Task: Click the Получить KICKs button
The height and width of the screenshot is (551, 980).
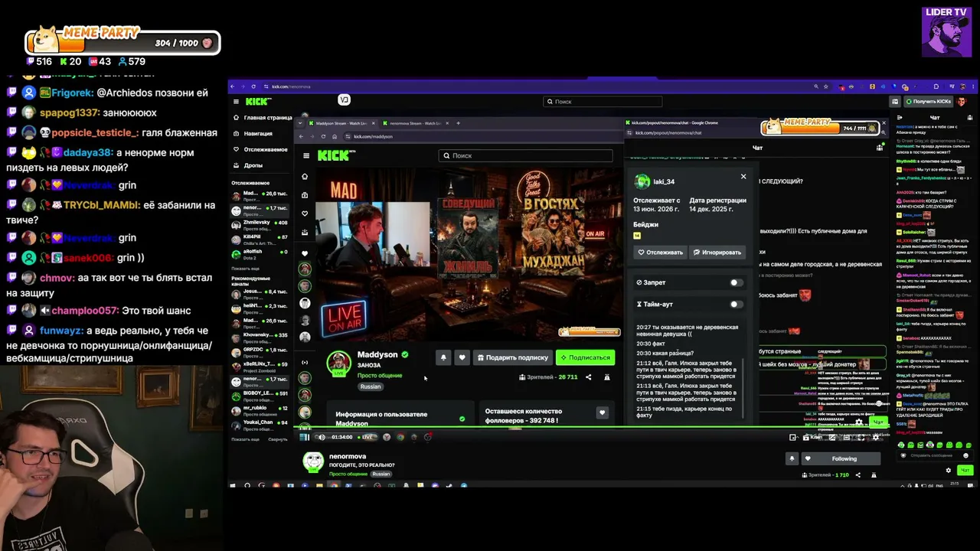Action: click(929, 101)
